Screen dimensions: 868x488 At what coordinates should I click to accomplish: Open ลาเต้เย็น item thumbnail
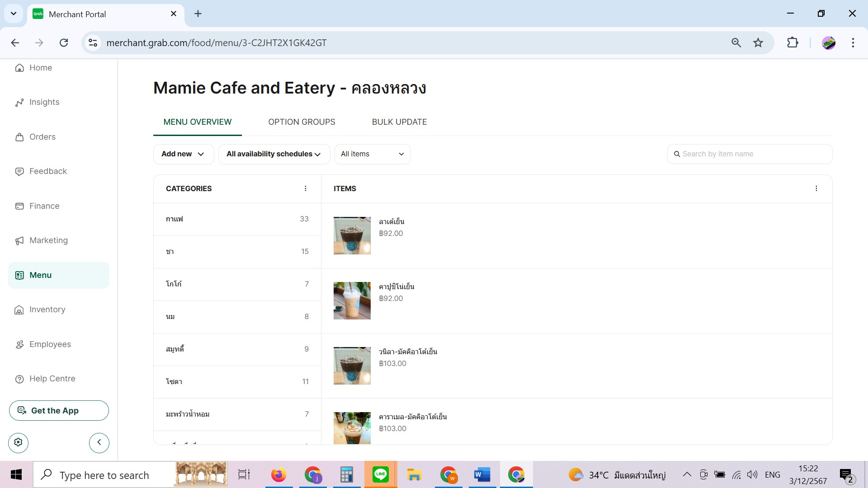click(352, 236)
